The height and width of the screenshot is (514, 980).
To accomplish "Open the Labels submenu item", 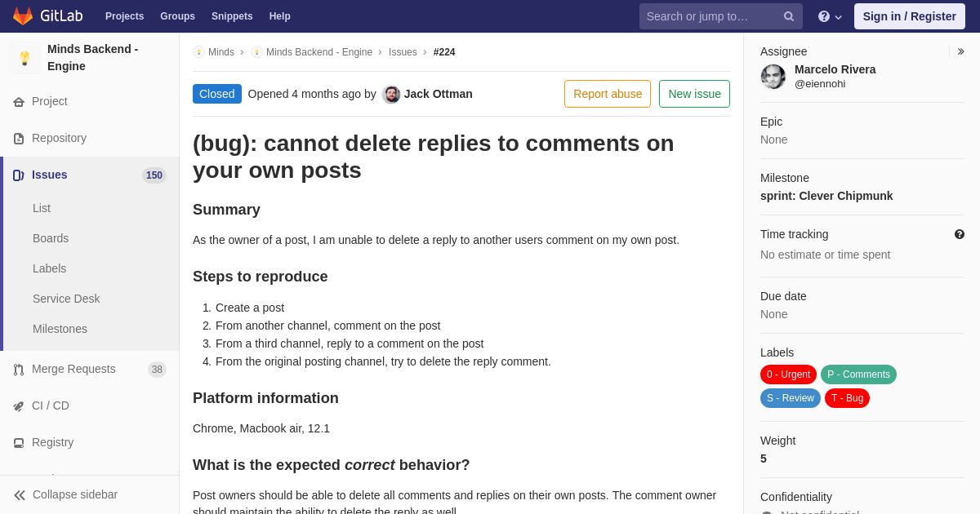I will [x=50, y=268].
